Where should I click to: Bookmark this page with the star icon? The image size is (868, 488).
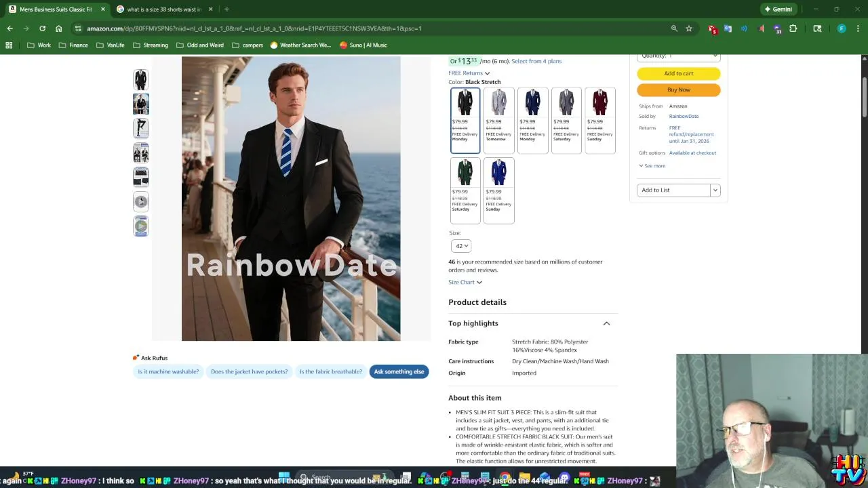pyautogui.click(x=689, y=28)
